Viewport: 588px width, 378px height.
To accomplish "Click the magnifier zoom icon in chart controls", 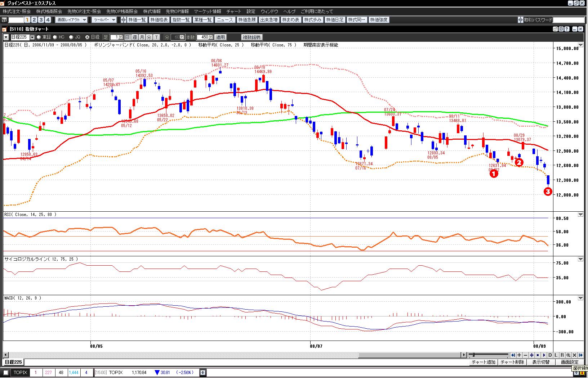I will click(x=568, y=355).
